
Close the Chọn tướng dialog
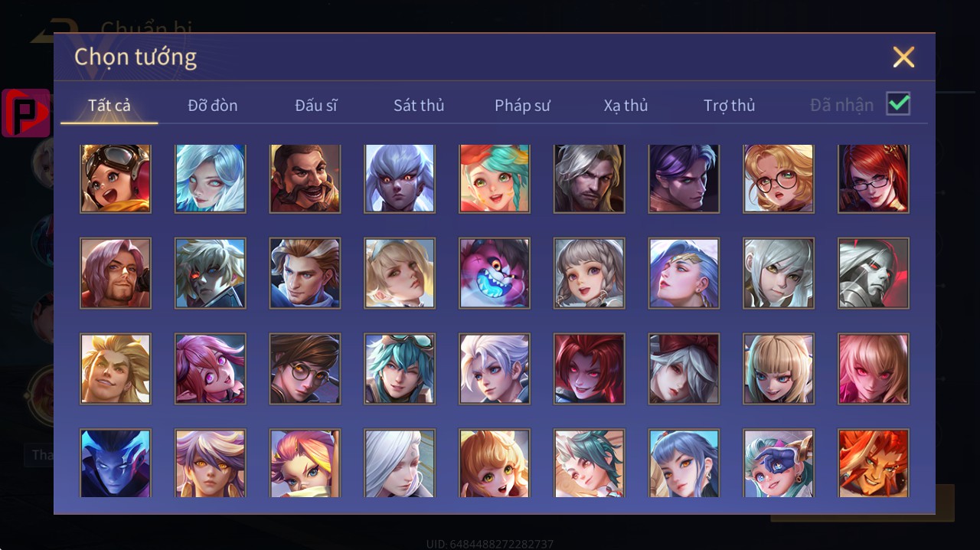click(903, 57)
